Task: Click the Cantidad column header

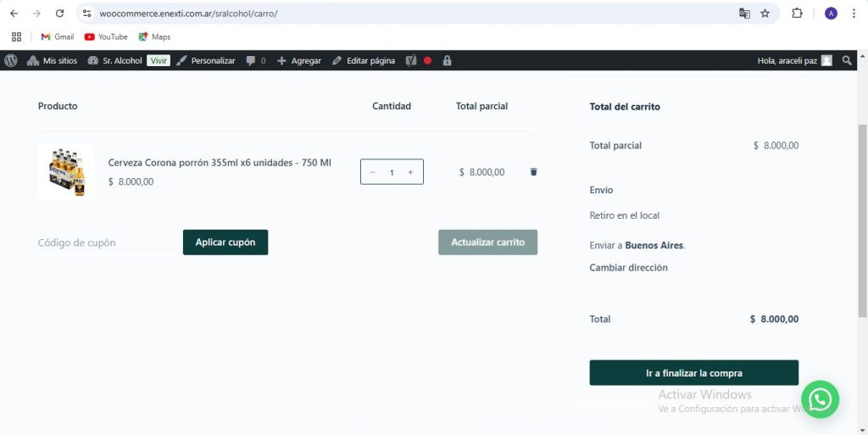Action: coord(392,106)
